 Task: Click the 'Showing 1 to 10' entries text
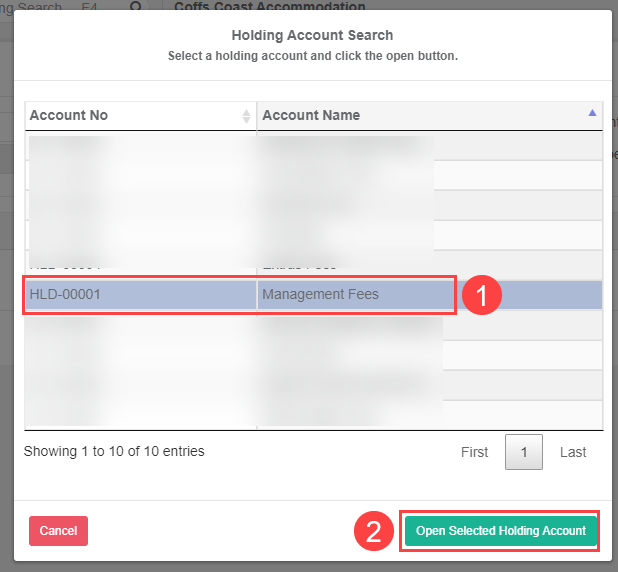(114, 451)
